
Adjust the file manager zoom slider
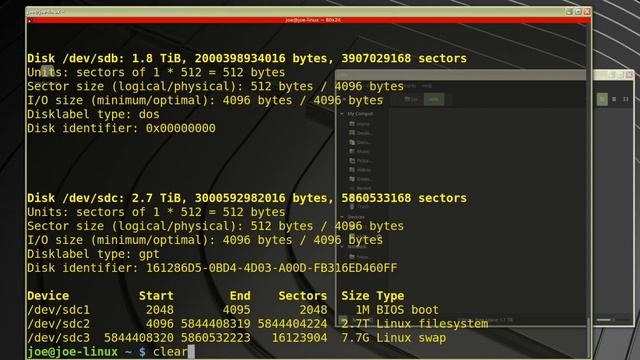tap(612, 320)
